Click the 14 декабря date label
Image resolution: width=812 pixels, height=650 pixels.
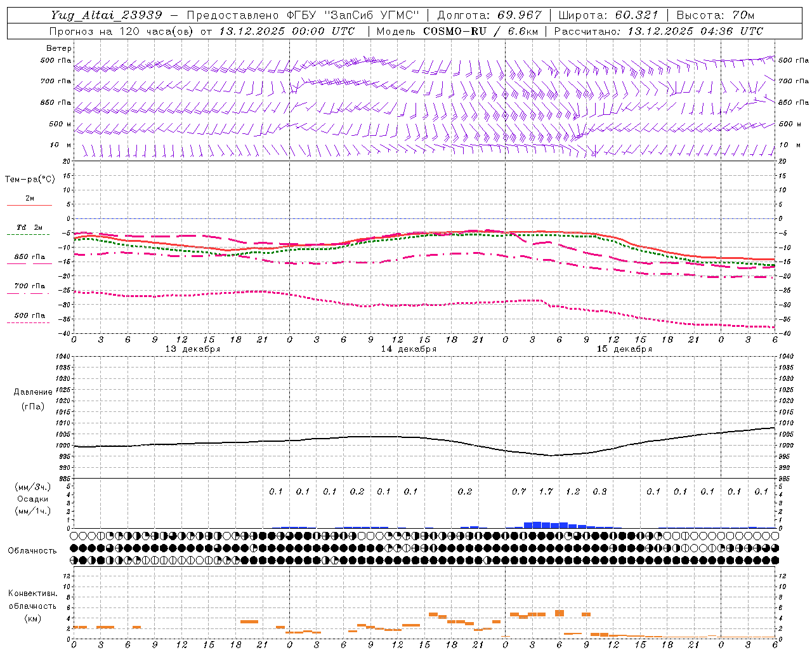(x=409, y=349)
